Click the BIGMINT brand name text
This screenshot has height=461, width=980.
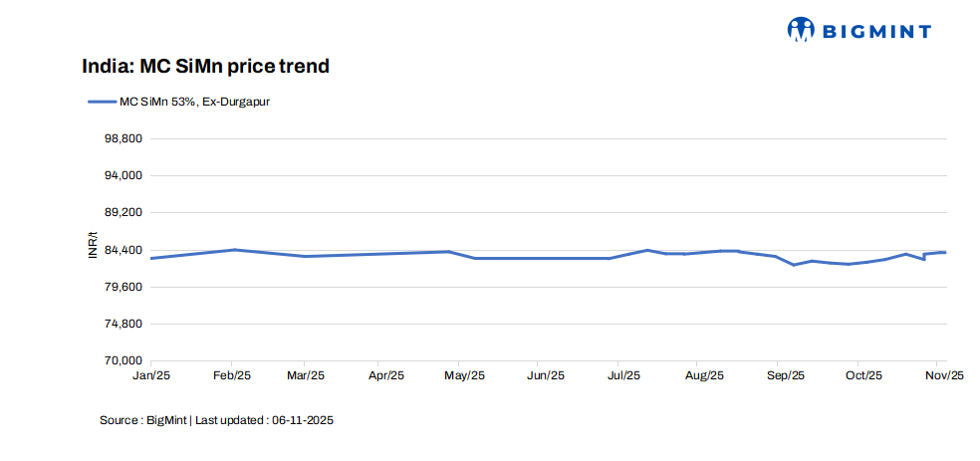point(876,32)
